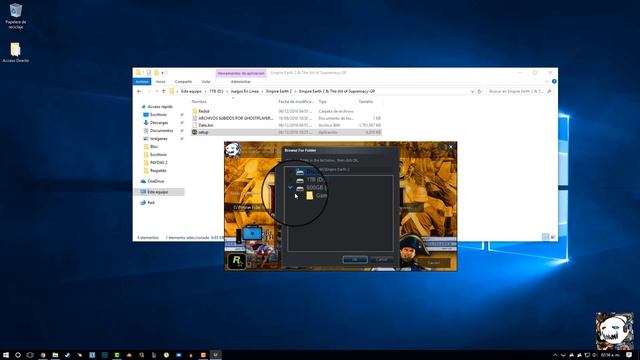Sort by the Nombre column header
Image resolution: width=640 pixels, height=360 pixels.
[199, 102]
